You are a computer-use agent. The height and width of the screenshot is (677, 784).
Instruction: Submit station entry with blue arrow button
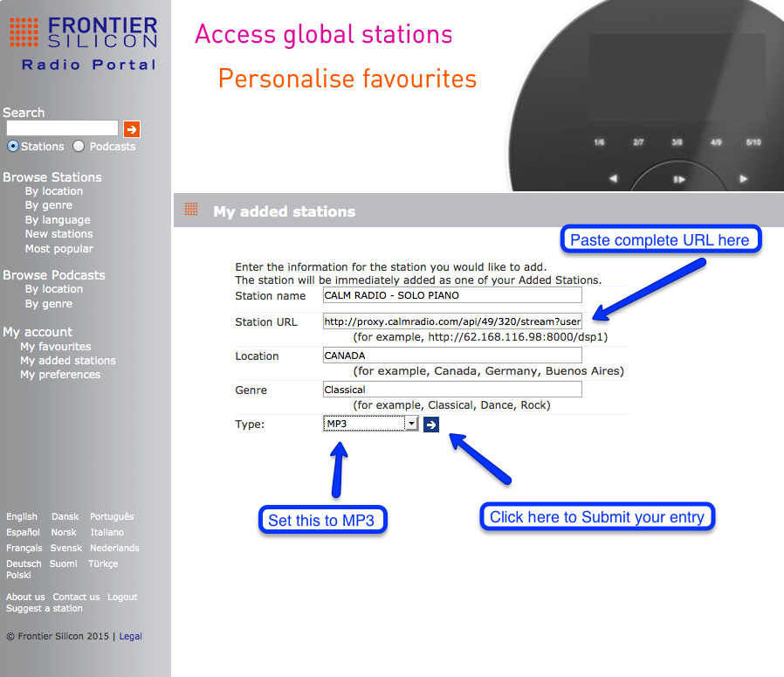click(431, 425)
